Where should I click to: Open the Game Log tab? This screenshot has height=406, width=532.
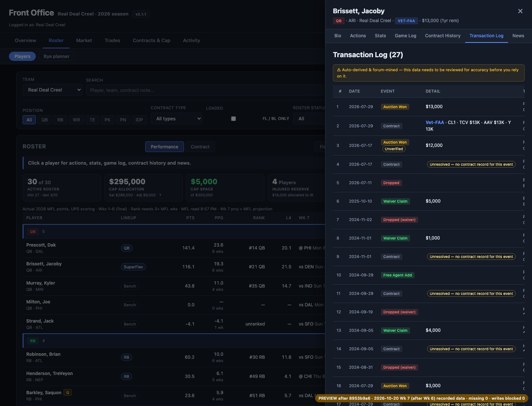pos(405,36)
